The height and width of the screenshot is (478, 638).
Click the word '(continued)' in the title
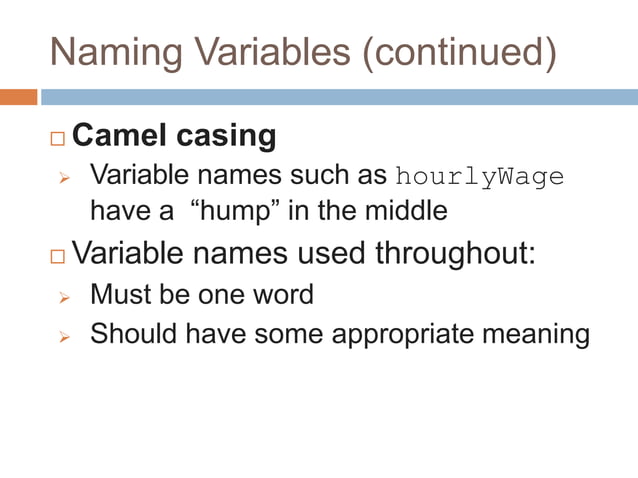coord(458,52)
